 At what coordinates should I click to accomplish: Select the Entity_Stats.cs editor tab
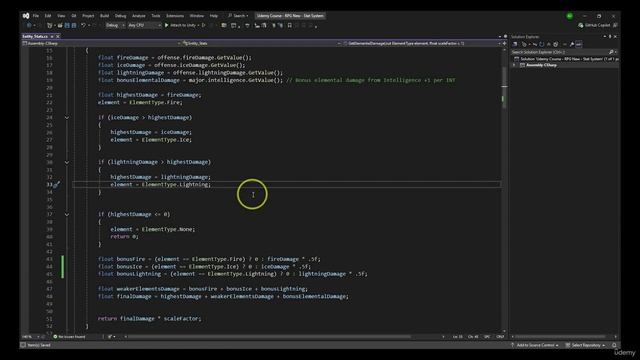coord(35,36)
